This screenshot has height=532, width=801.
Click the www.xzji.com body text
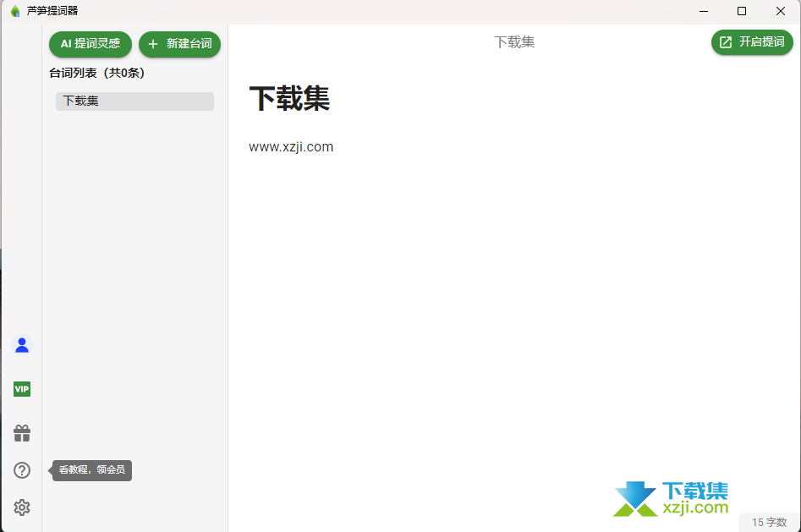coord(291,147)
